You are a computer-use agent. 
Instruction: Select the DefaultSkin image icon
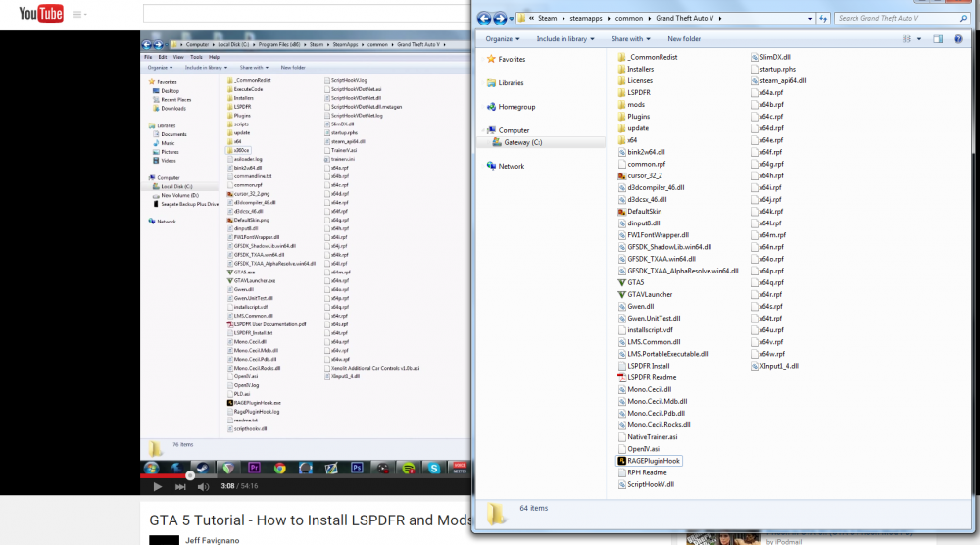[621, 212]
